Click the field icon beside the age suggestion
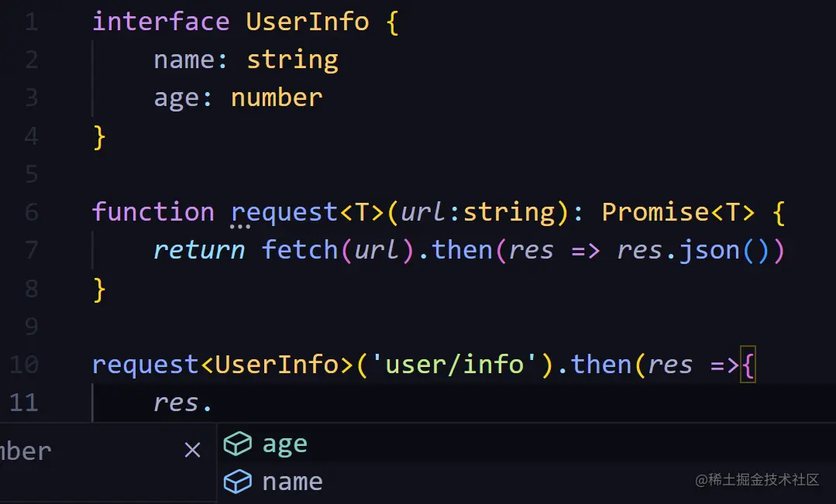The height and width of the screenshot is (504, 836). click(x=237, y=444)
